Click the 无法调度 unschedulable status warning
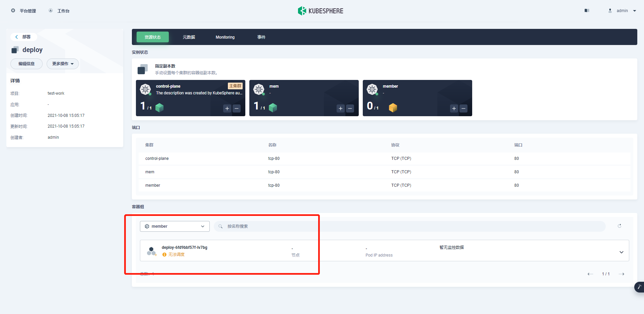The height and width of the screenshot is (314, 644). coord(174,255)
